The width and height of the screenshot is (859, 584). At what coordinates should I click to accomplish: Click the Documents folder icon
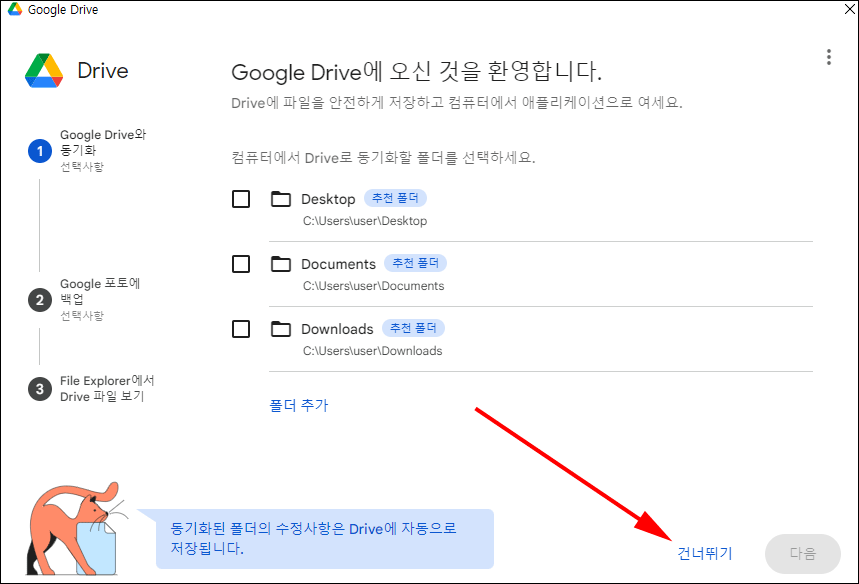[280, 264]
